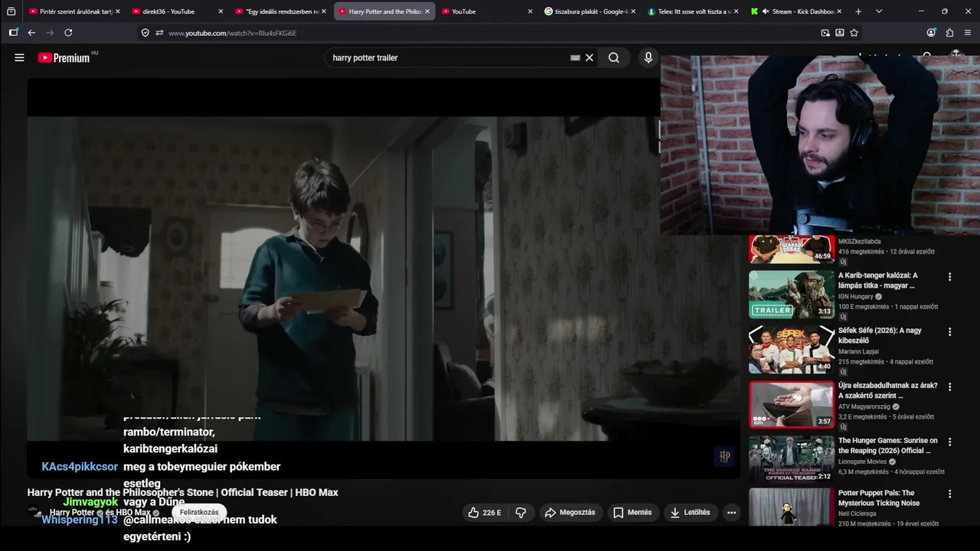Share via the Megosztás button
Viewport: 980px width, 551px height.
[570, 513]
